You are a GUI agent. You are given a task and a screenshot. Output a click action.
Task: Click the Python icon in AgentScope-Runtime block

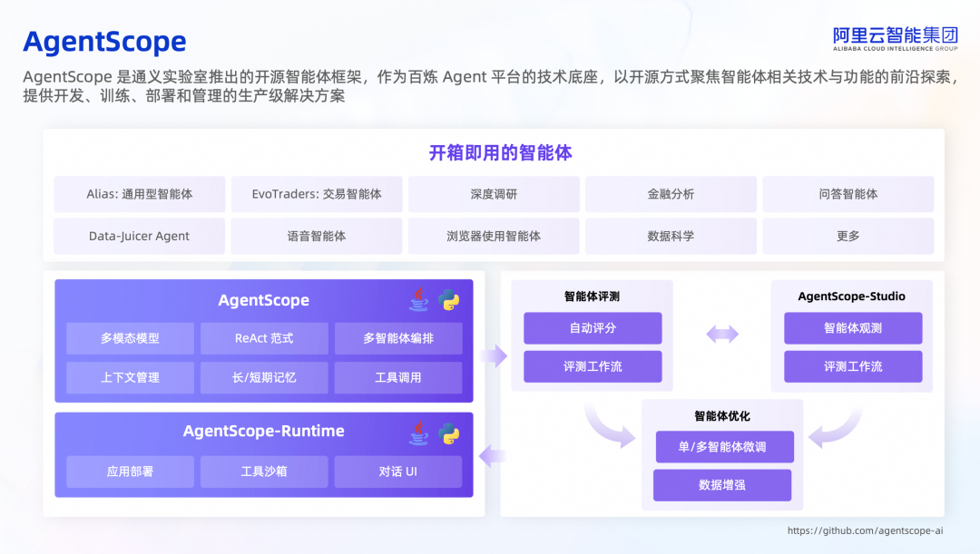pos(448,432)
